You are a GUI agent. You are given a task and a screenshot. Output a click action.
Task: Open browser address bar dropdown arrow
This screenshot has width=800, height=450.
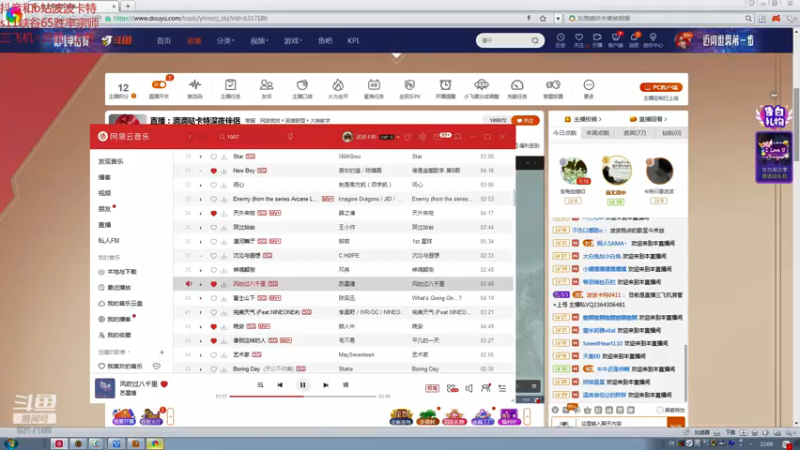click(x=558, y=18)
